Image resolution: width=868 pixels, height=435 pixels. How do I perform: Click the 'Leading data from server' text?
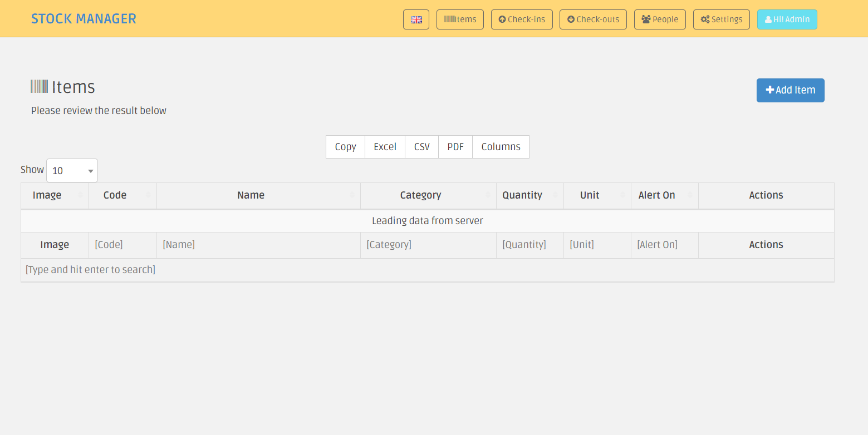coord(427,221)
